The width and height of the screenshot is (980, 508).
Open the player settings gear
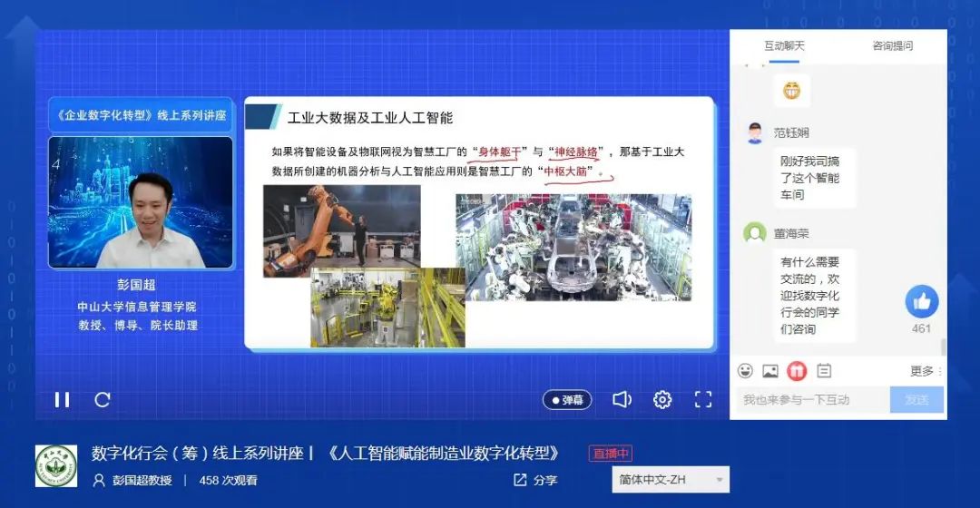(x=662, y=400)
